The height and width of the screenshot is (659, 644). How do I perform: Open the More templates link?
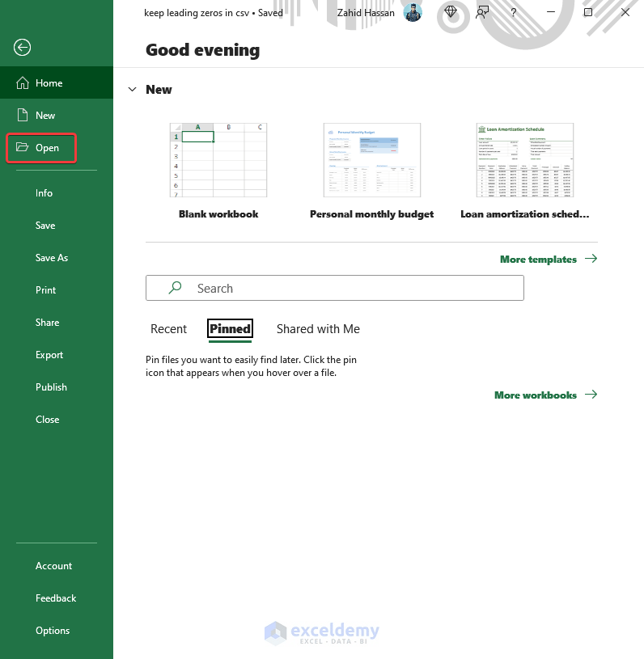pos(549,259)
